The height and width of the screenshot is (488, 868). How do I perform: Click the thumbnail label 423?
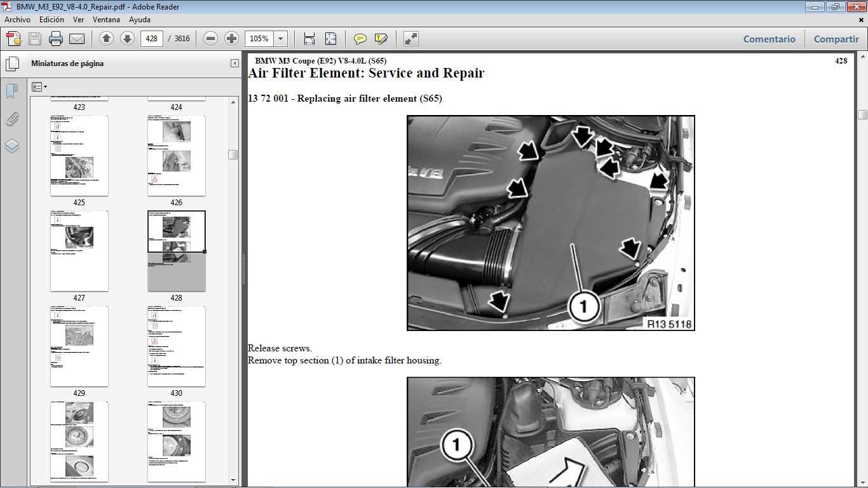79,107
